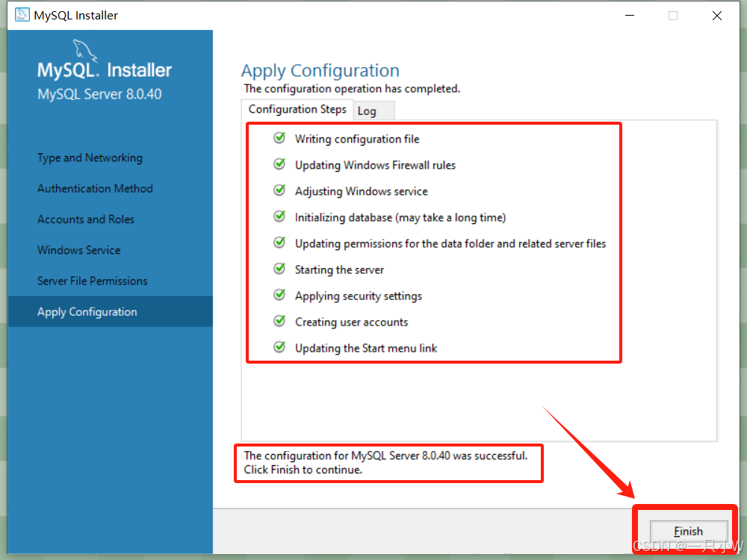Screen dimensions: 747x560
Task: Minimize the MySQL Installer window
Action: click(630, 15)
